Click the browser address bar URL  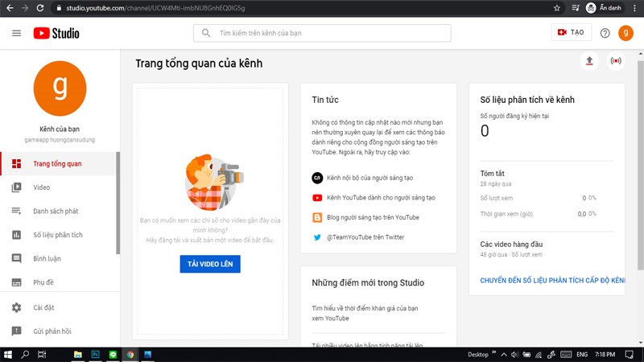click(x=155, y=8)
